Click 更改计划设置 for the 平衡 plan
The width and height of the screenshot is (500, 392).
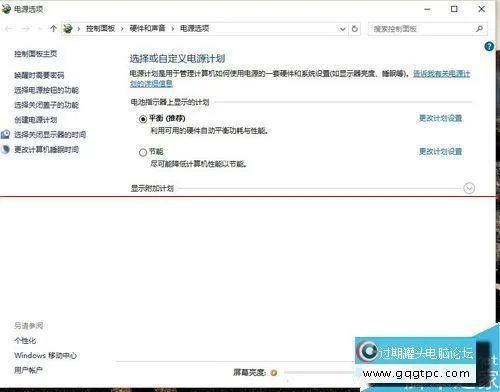pyautogui.click(x=441, y=118)
